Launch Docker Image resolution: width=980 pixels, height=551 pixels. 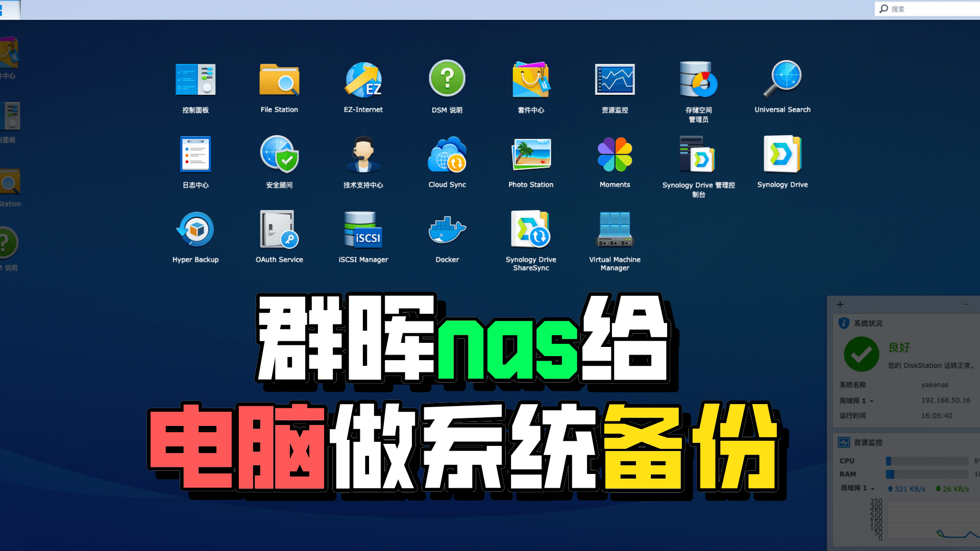(446, 230)
